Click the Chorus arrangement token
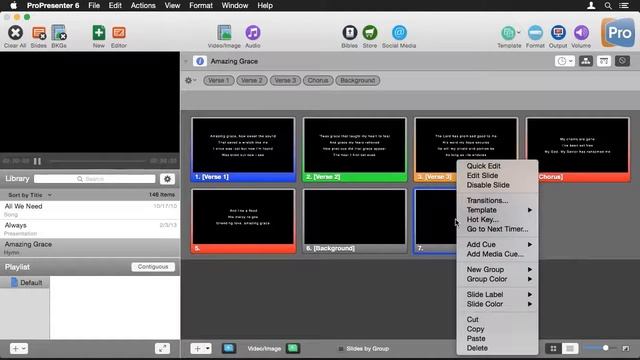The image size is (640, 360). [x=318, y=80]
